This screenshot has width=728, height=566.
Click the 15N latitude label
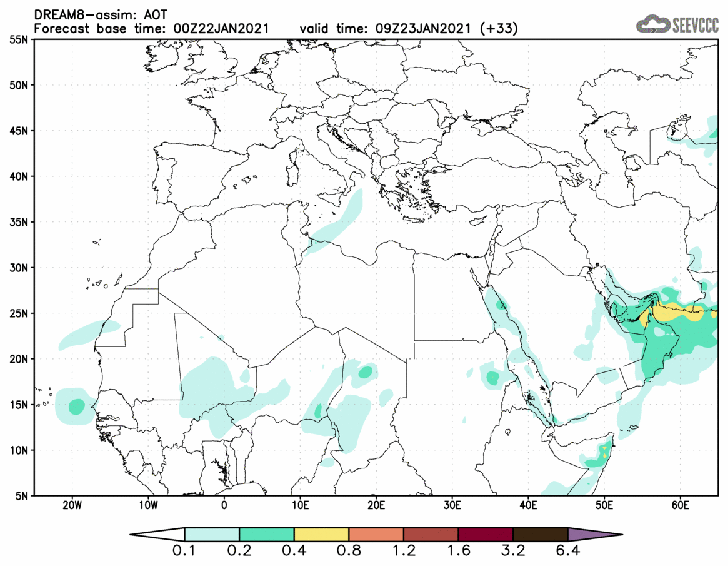click(x=19, y=405)
